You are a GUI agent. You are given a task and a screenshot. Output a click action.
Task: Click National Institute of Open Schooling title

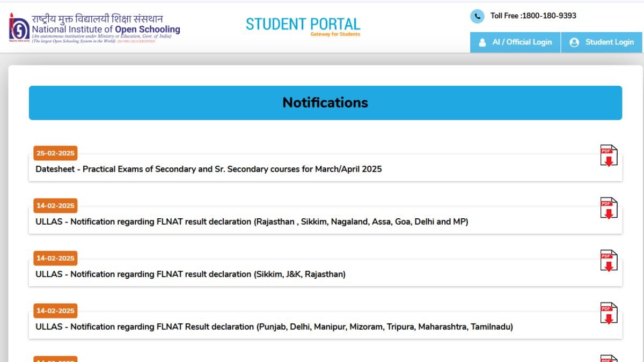pos(106,29)
